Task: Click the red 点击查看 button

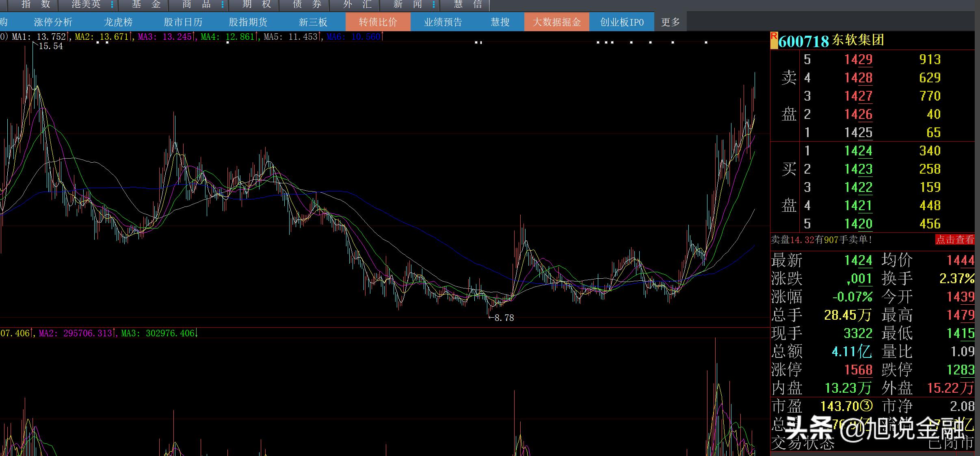Action: pos(954,240)
